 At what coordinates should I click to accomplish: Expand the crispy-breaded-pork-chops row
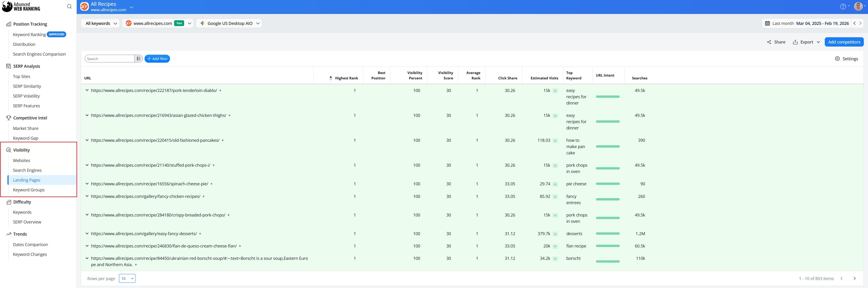tap(87, 215)
